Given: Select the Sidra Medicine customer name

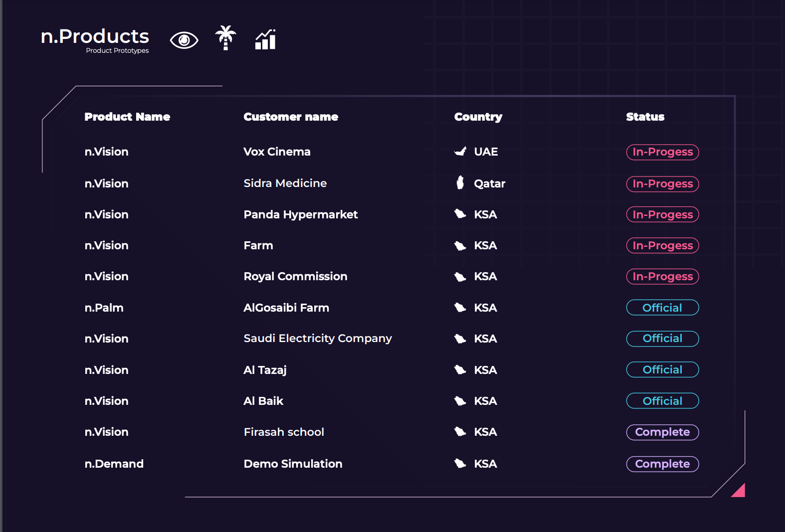Looking at the screenshot, I should (285, 183).
